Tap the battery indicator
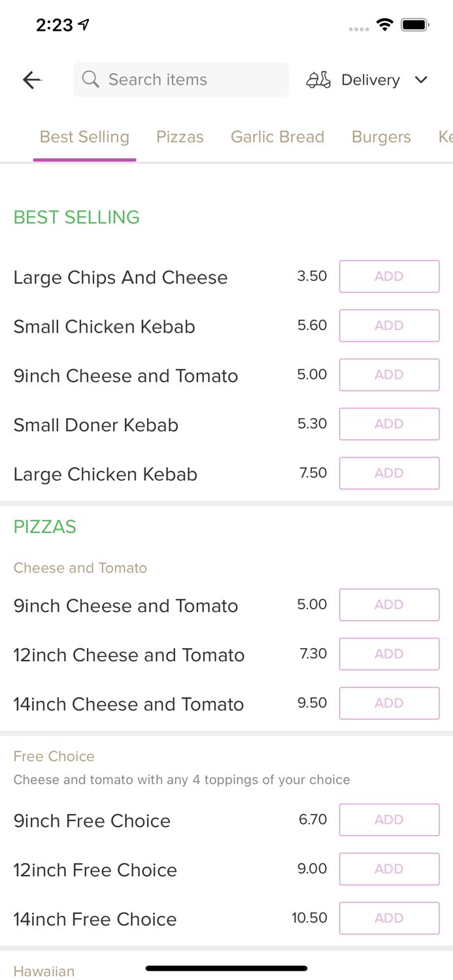Image resolution: width=453 pixels, height=980 pixels. [x=414, y=24]
